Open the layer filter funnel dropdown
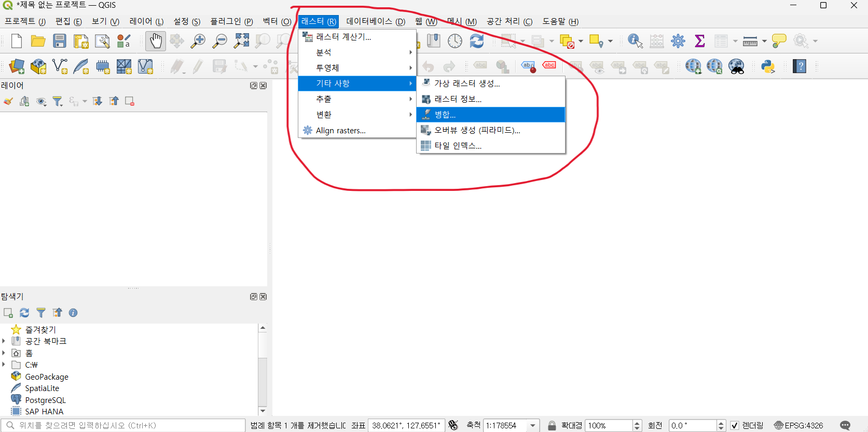This screenshot has width=868, height=432. pyautogui.click(x=58, y=102)
